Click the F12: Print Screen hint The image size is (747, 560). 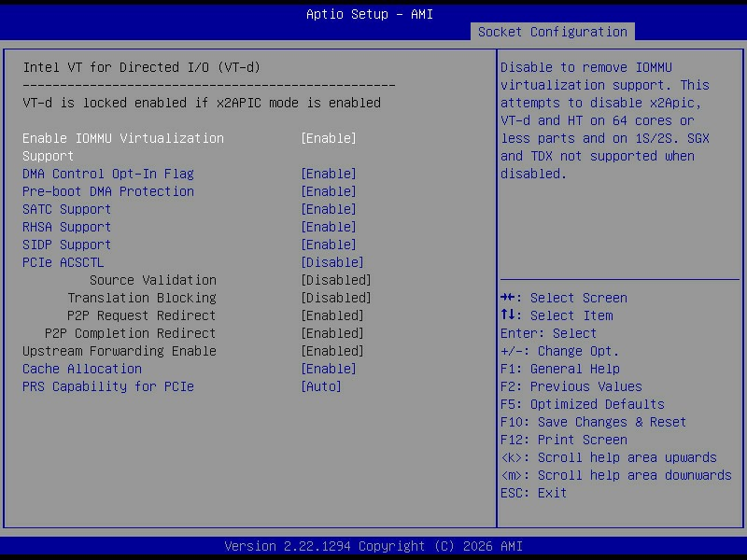click(x=564, y=440)
